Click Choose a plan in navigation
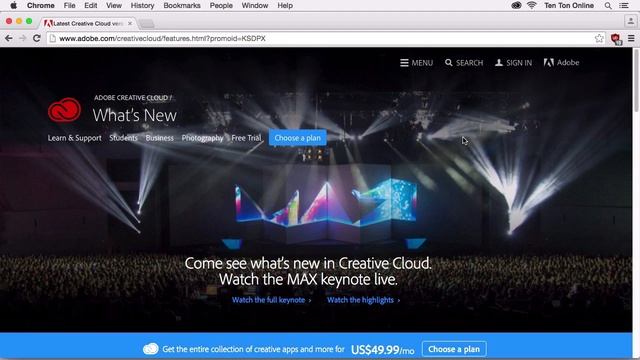Viewport: 640px width, 360px height. [298, 138]
